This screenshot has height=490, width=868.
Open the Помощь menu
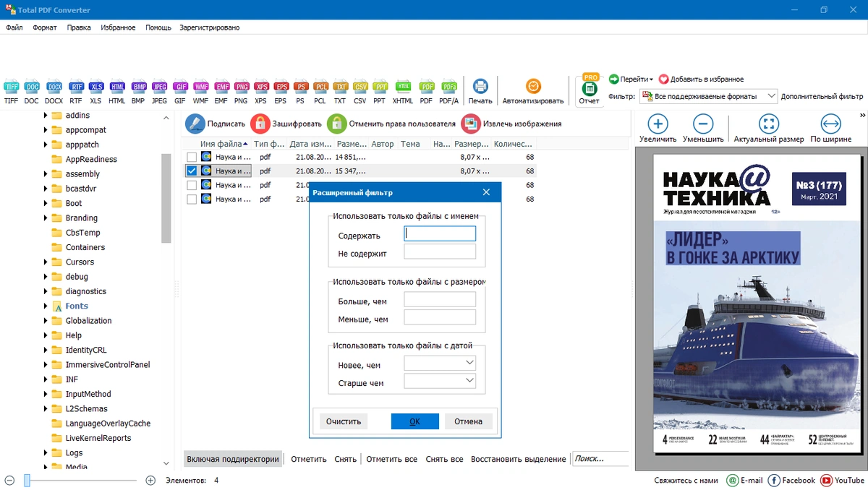[158, 27]
